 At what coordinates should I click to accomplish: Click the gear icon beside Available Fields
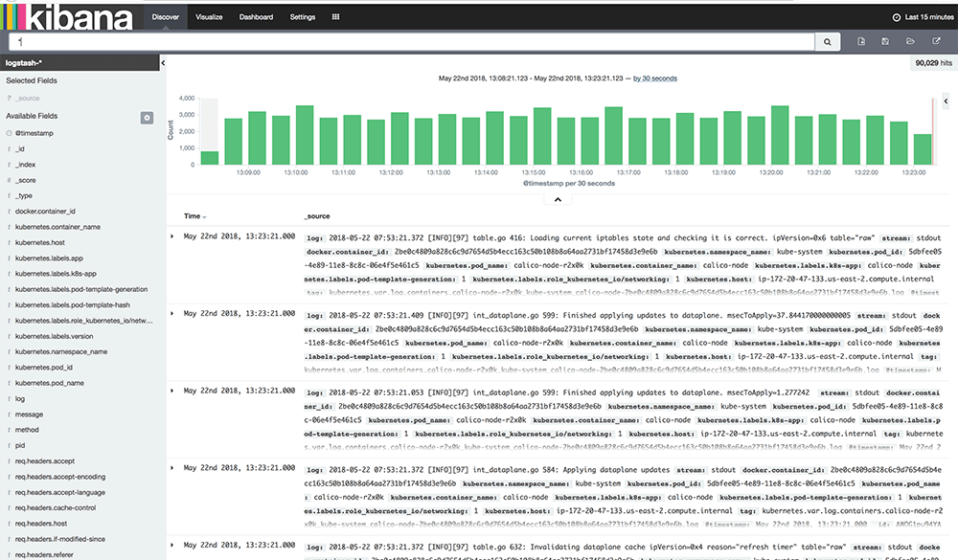point(148,117)
